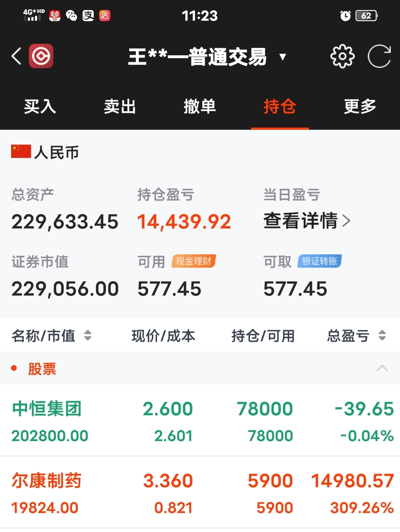Open the 更多 tab

coord(360,107)
